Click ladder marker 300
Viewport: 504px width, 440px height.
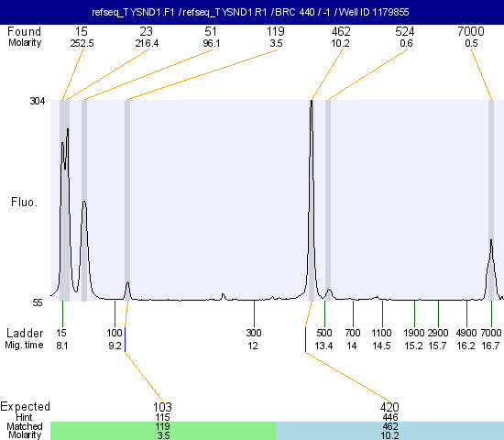254,333
